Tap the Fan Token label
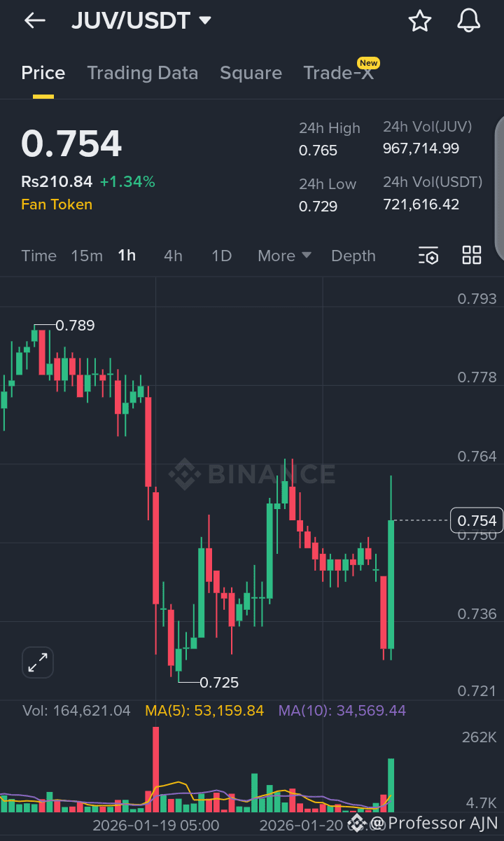The height and width of the screenshot is (841, 504). [57, 204]
